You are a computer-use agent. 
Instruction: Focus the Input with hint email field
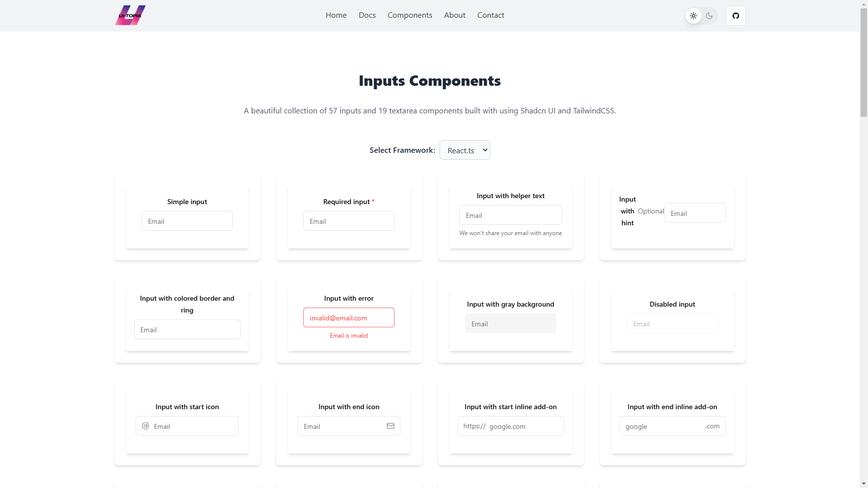point(695,213)
